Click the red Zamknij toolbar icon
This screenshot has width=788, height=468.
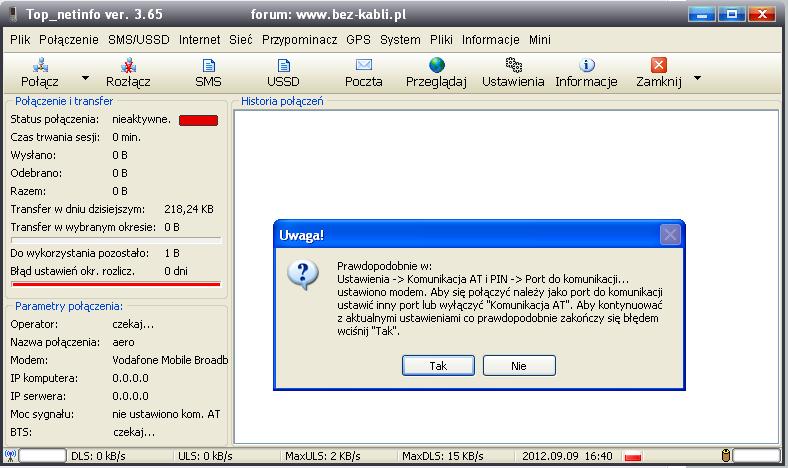pos(658,66)
